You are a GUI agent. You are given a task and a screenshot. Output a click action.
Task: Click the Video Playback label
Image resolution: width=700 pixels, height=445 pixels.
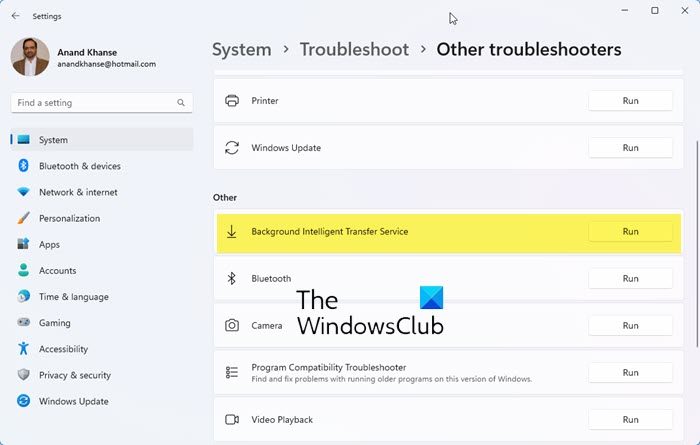click(x=282, y=420)
